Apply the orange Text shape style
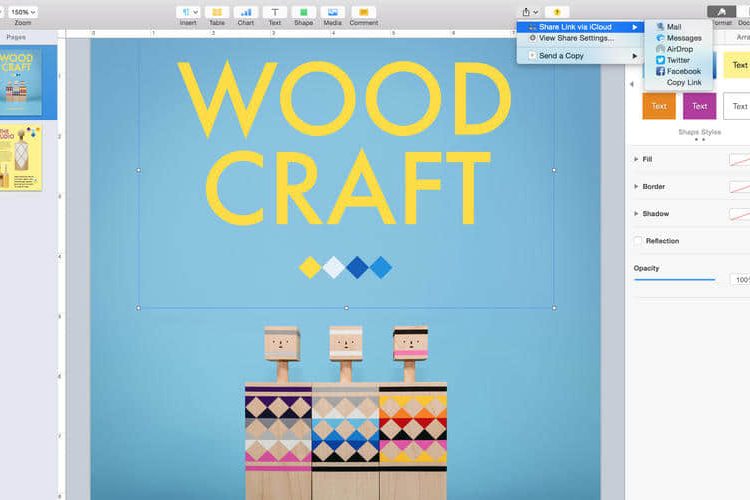The width and height of the screenshot is (750, 500). (659, 106)
